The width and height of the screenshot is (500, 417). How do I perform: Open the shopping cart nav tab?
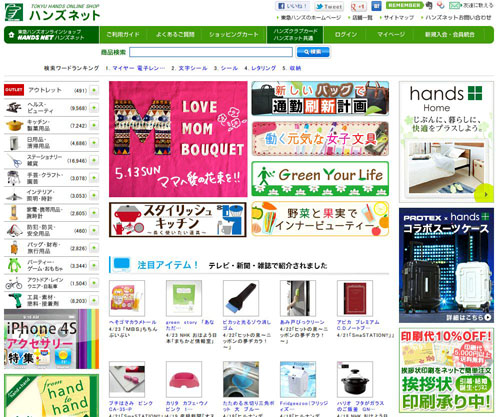pyautogui.click(x=234, y=35)
